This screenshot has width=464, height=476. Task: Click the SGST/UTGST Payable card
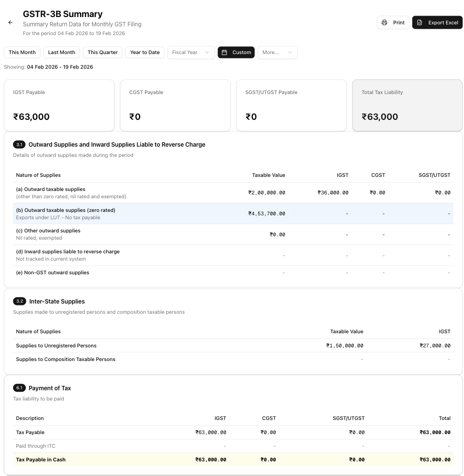291,106
